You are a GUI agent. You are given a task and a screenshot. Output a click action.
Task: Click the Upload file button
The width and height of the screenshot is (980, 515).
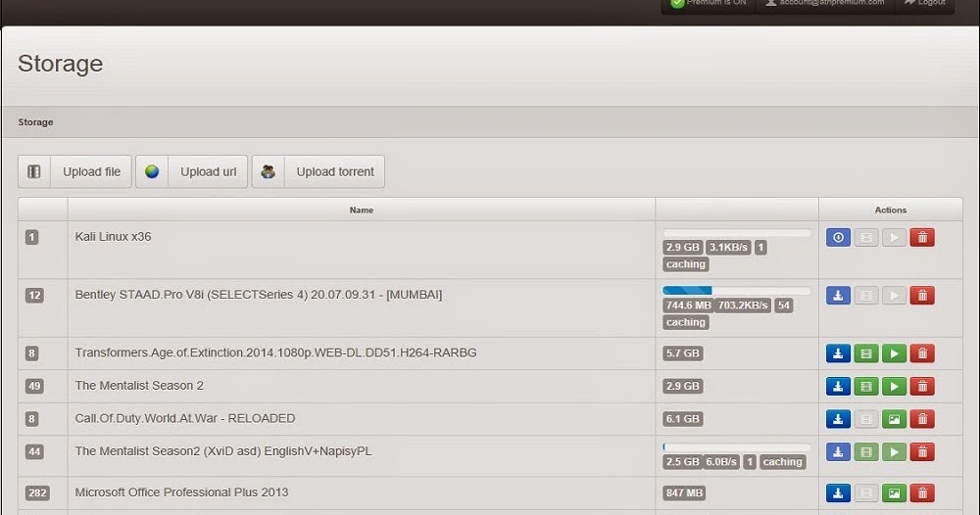(x=75, y=171)
